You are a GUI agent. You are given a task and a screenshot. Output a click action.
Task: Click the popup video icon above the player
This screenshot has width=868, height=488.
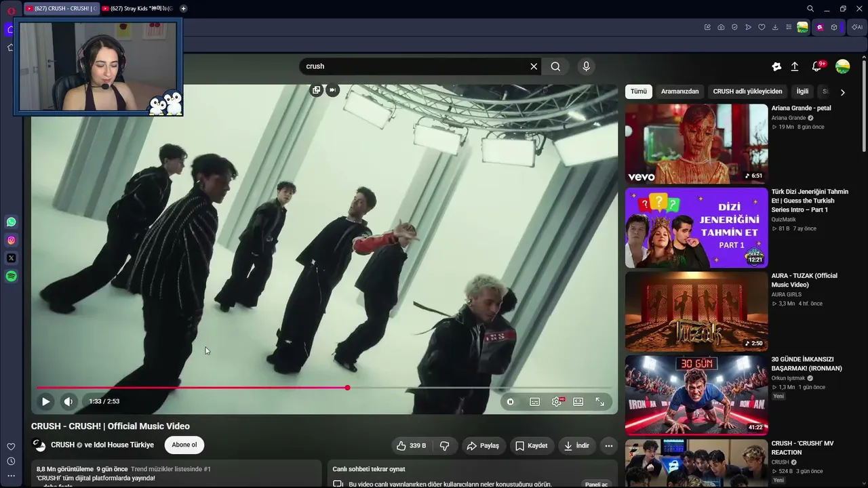click(316, 90)
